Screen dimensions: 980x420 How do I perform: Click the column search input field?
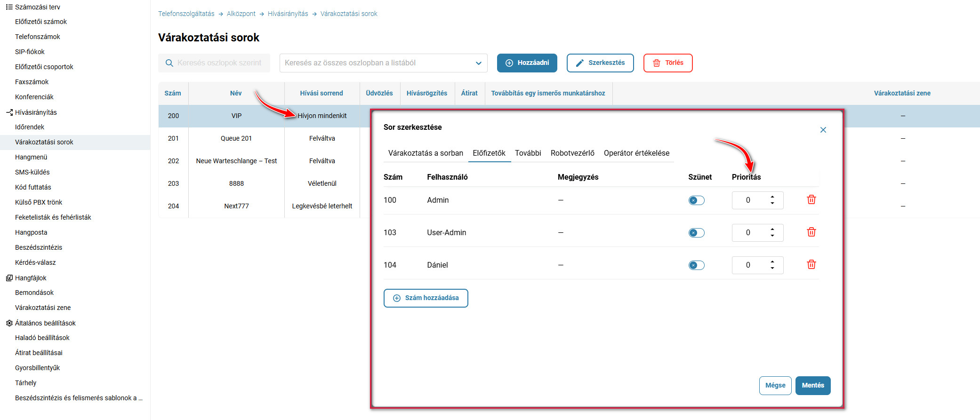(x=214, y=63)
